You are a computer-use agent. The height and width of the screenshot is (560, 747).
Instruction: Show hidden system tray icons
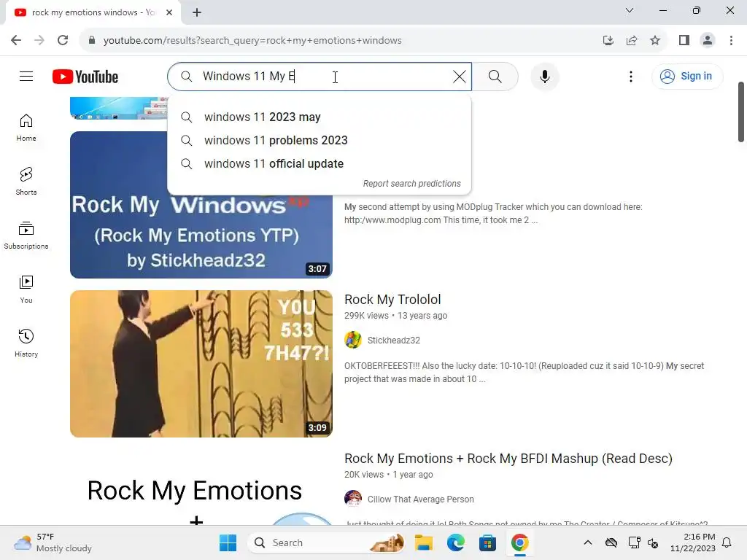tap(588, 542)
